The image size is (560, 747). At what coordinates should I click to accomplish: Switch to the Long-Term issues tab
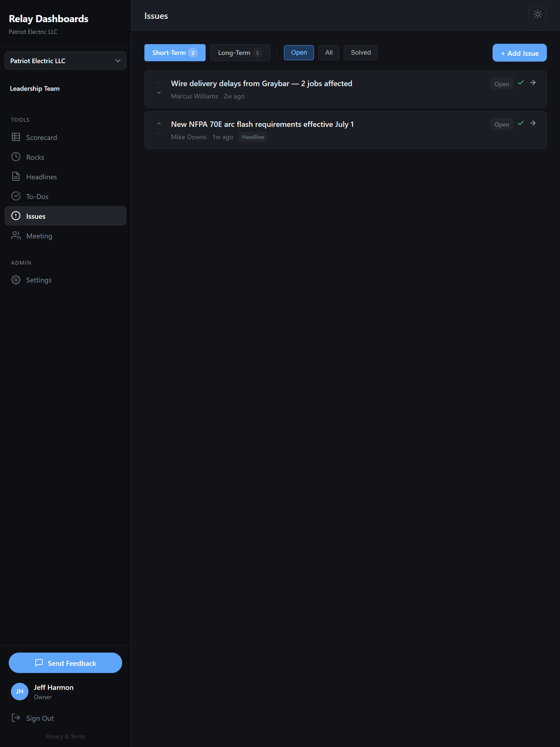240,52
